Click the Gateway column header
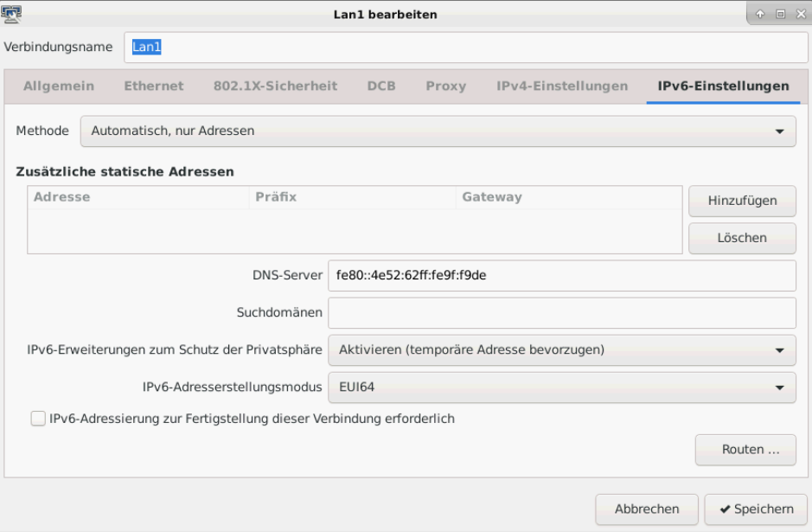This screenshot has height=532, width=812. coord(569,197)
